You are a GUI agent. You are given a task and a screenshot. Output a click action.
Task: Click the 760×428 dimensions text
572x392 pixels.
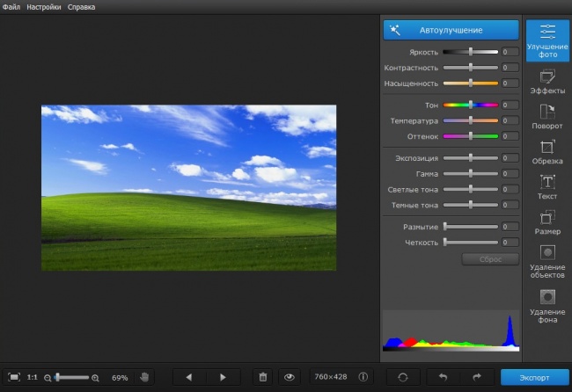tap(331, 377)
